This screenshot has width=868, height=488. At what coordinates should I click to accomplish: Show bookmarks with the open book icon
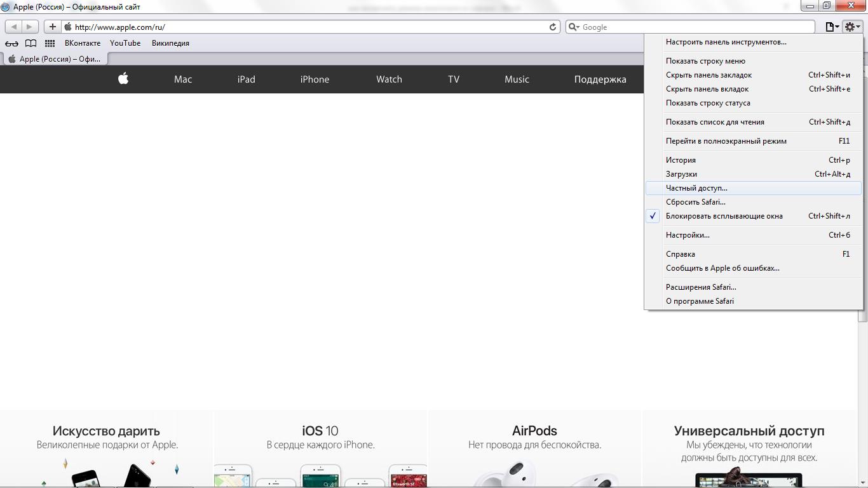(x=31, y=43)
